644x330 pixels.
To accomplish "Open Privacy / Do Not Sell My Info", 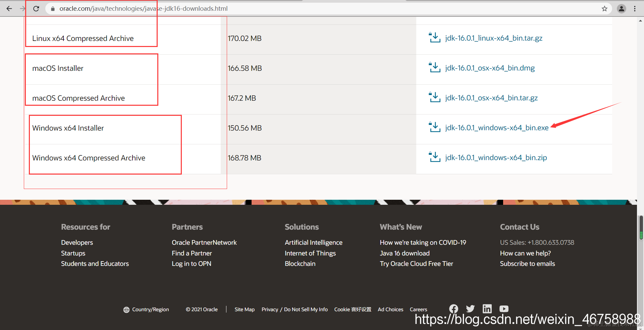I will coord(294,310).
